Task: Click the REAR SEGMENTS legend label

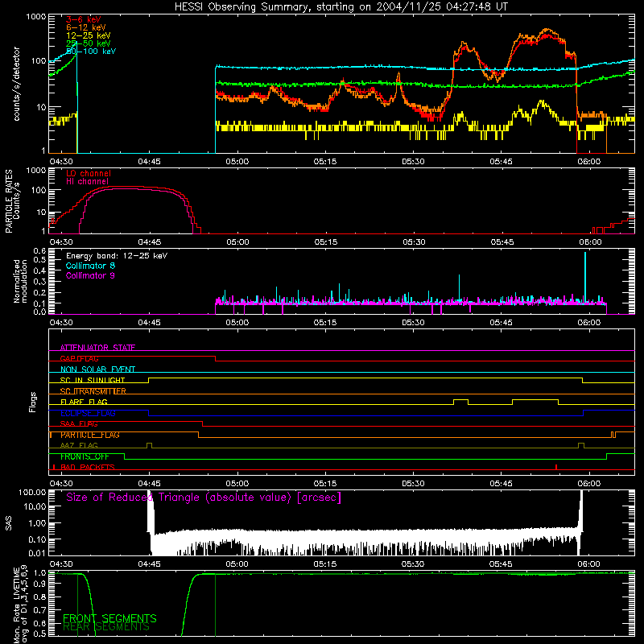Action: [x=106, y=626]
